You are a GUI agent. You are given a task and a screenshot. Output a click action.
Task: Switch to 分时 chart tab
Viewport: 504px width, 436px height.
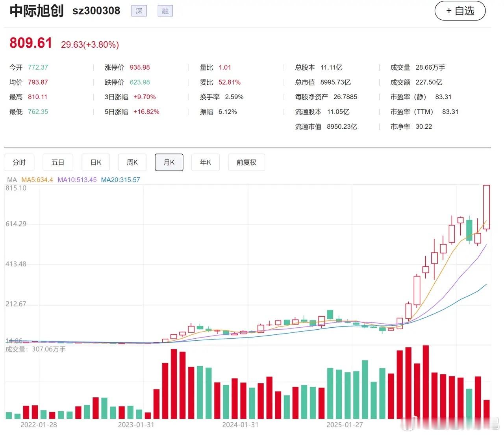point(19,162)
